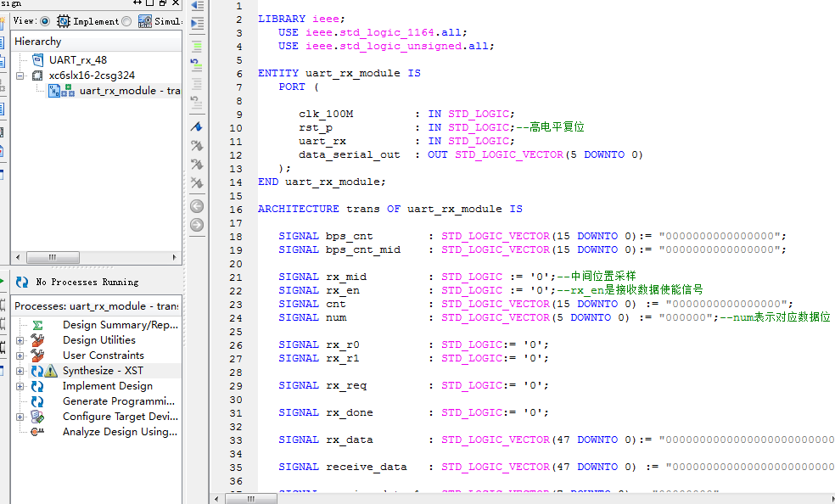
Task: Click Analyze Design Using ChipScope icon
Action: 37,432
